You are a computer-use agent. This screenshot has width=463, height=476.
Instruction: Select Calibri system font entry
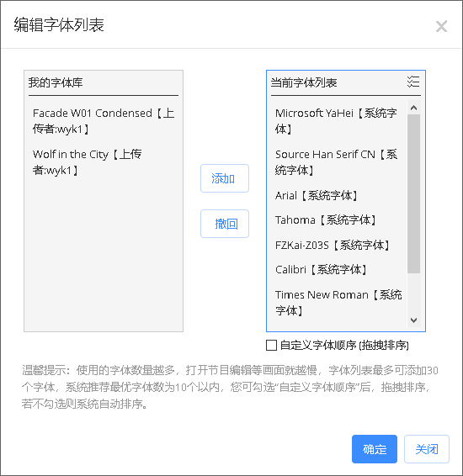(338, 270)
